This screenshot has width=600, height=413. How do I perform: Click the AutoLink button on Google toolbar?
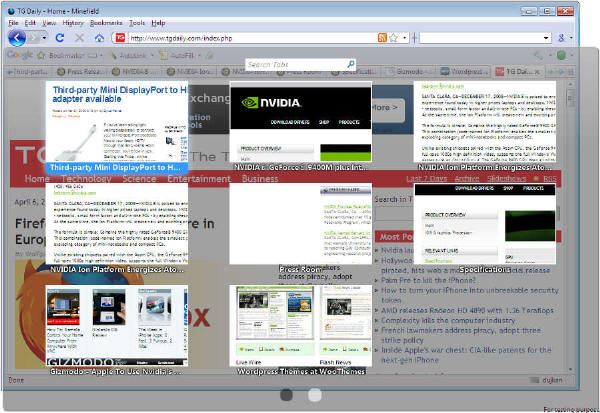129,56
